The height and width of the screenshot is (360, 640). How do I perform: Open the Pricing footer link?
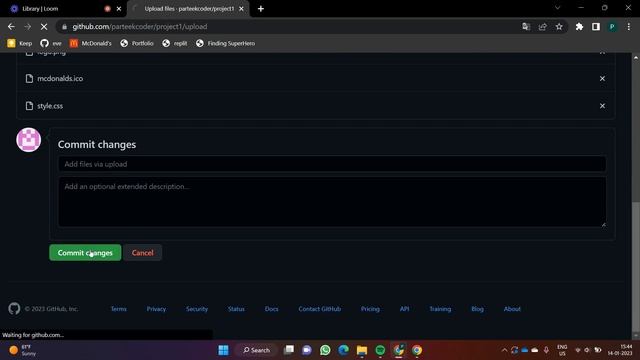[x=370, y=309]
